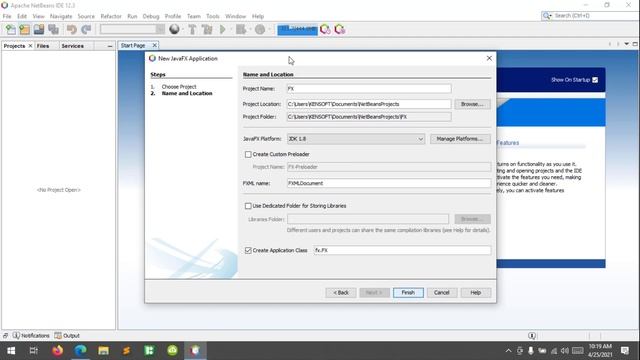640x360 pixels.
Task: Click the Cancel button
Action: [442, 293]
